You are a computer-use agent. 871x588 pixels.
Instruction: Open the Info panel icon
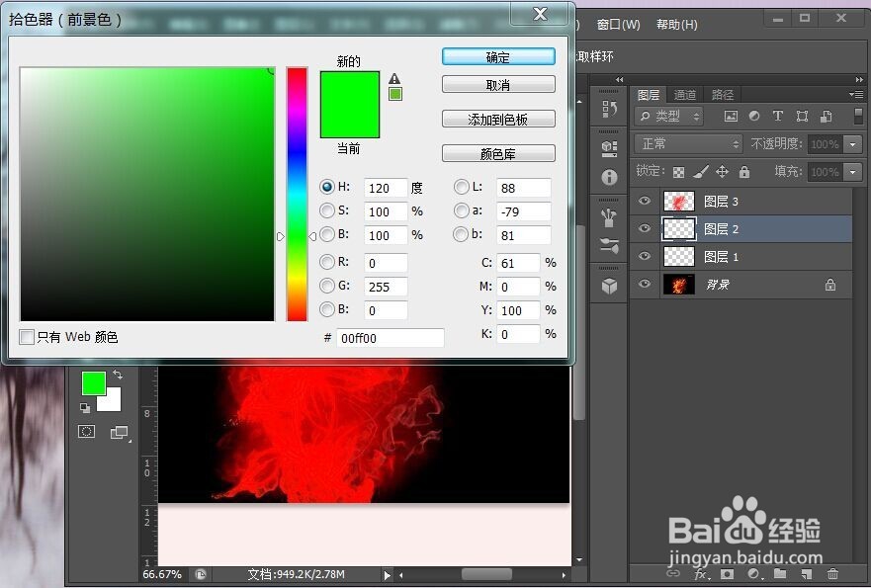tap(609, 177)
